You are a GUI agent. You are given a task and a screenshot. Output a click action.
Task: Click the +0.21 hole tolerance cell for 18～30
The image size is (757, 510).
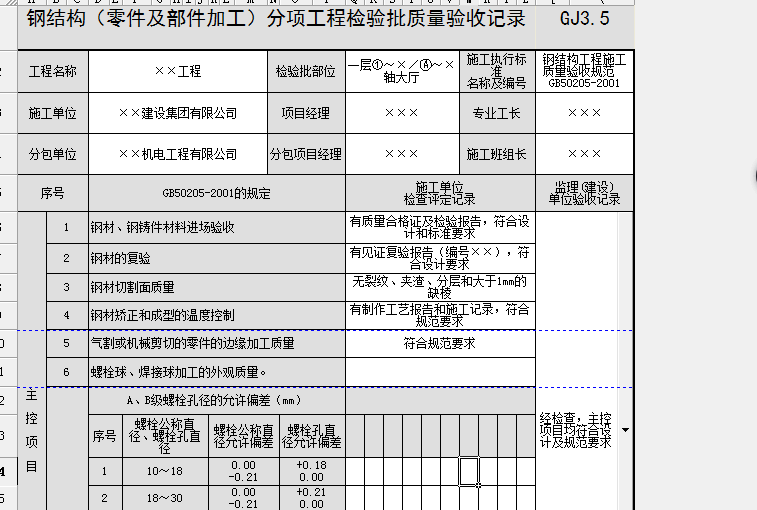click(x=311, y=498)
